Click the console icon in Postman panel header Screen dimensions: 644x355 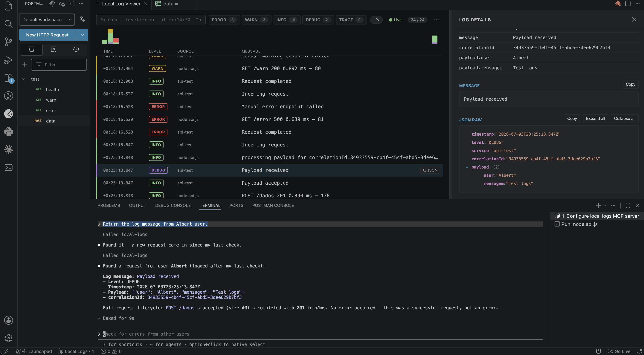coord(71,4)
